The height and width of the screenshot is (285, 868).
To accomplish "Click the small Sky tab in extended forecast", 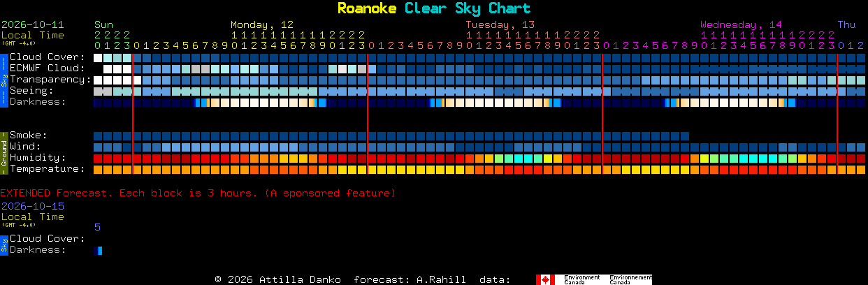I will click(3, 244).
